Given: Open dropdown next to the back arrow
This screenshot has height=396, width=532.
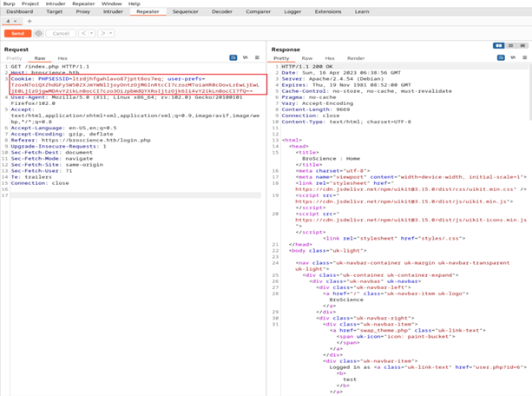Looking at the screenshot, I should pos(92,33).
